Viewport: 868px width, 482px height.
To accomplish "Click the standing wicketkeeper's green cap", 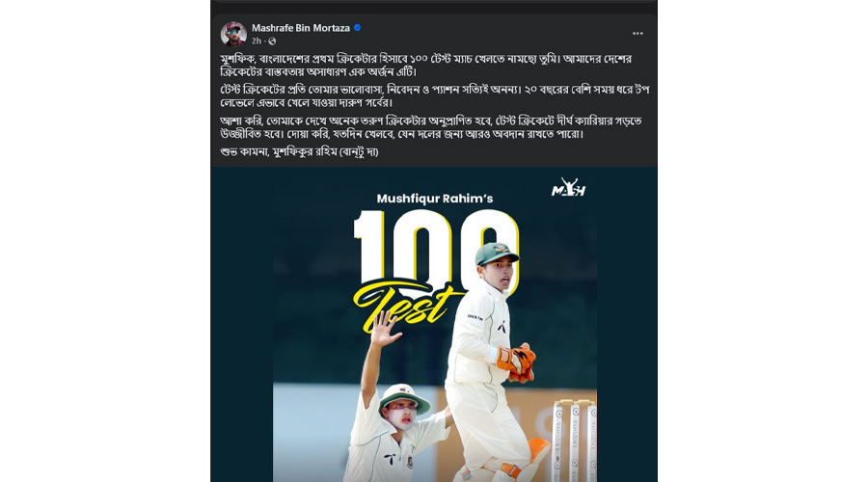I will coord(496,254).
